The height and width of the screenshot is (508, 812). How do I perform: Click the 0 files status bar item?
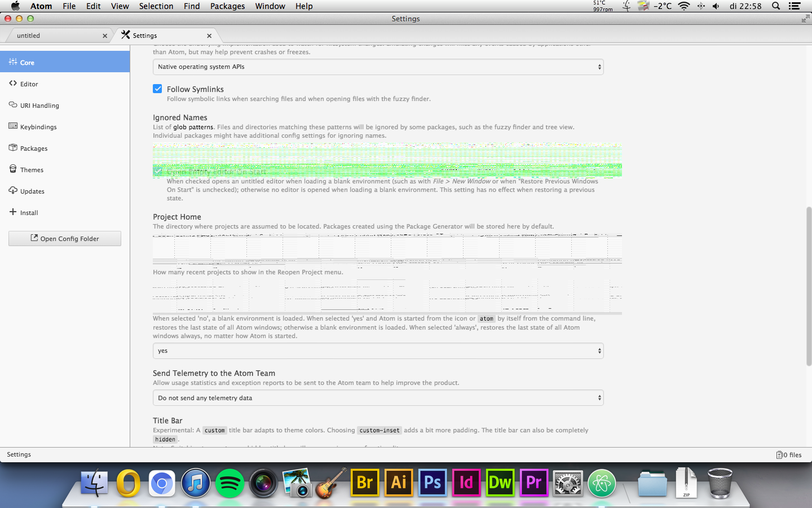point(789,454)
